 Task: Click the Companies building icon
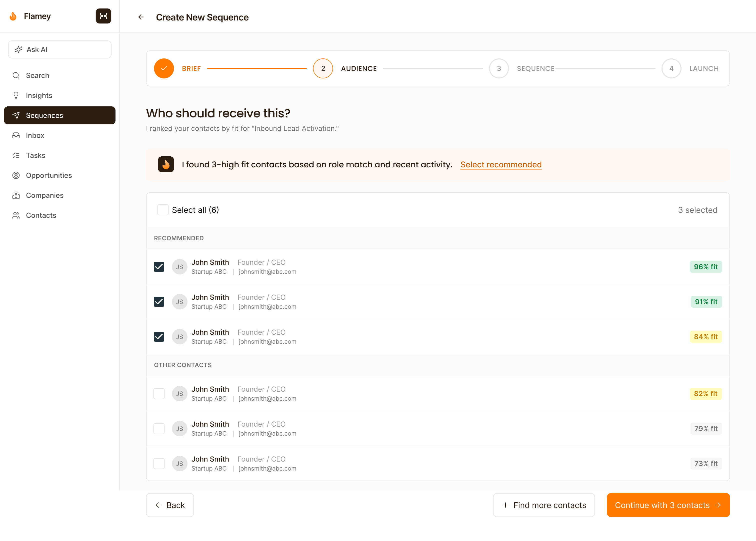pos(16,195)
